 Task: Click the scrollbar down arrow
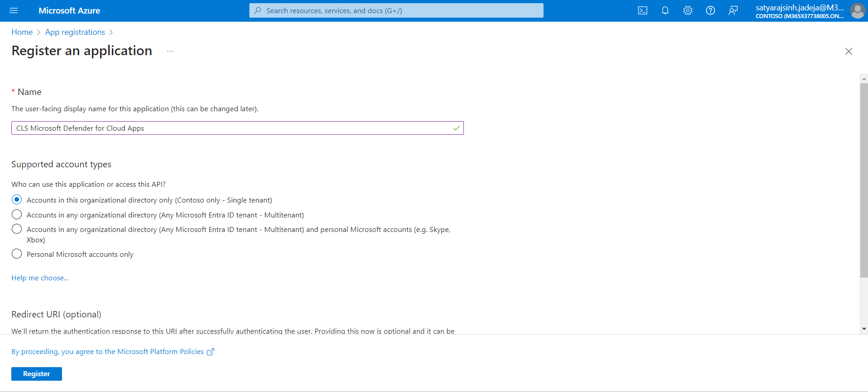point(864,329)
